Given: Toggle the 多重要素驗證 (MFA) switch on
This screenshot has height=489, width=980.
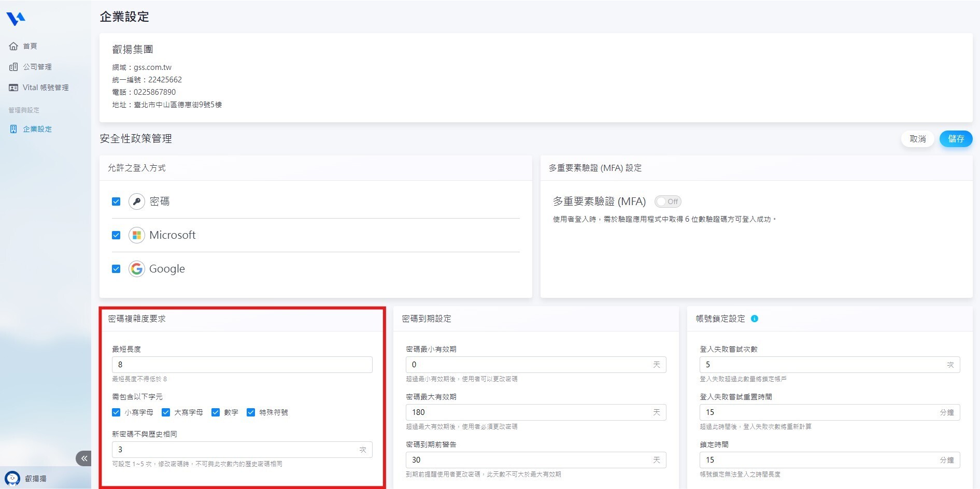Looking at the screenshot, I should pos(667,202).
